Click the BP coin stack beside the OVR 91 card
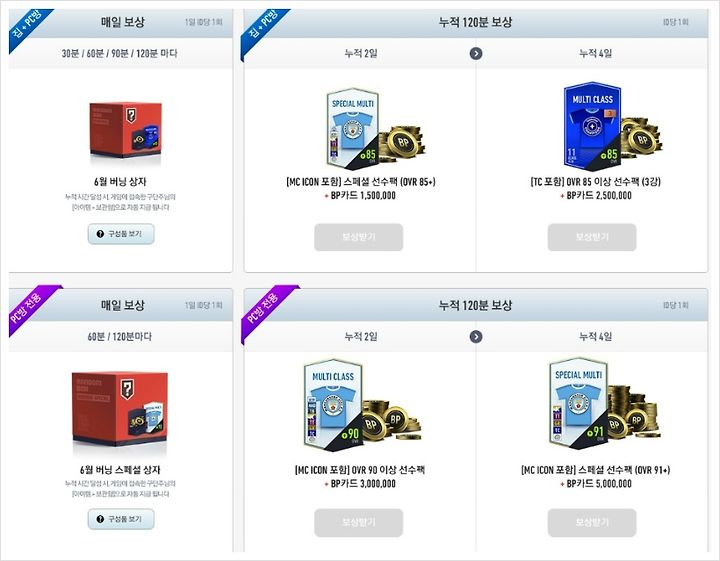The image size is (720, 561). pos(634,411)
